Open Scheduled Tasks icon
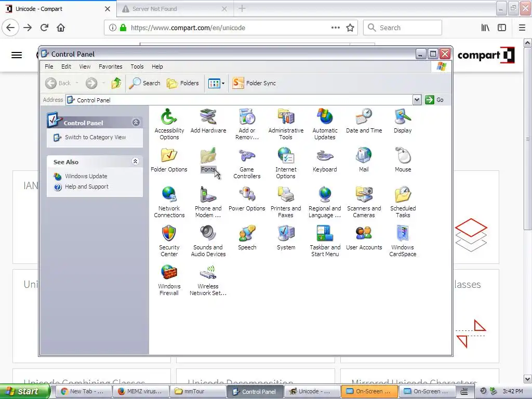 pyautogui.click(x=403, y=202)
